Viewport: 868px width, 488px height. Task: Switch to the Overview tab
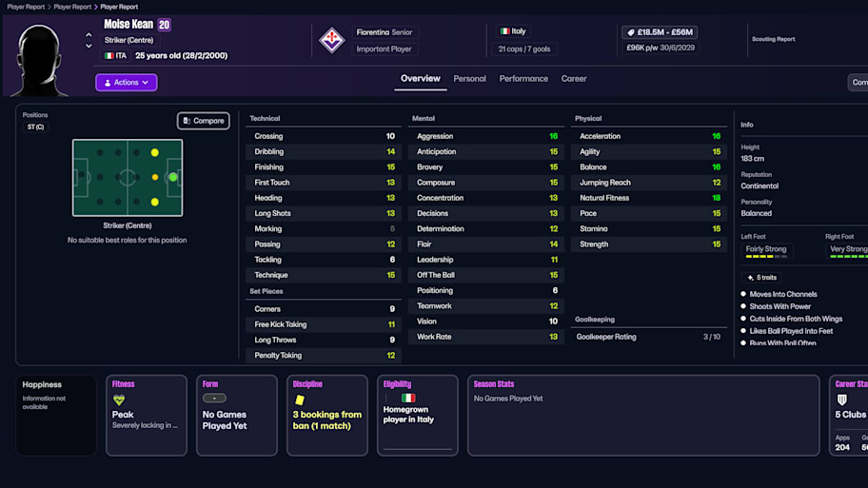(420, 79)
